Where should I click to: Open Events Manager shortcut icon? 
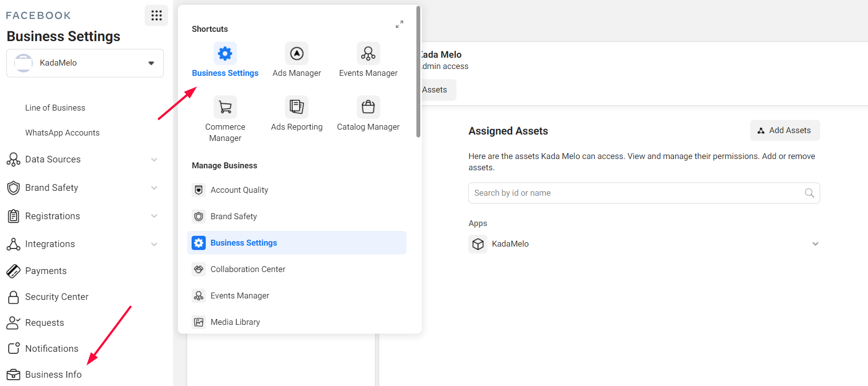point(368,53)
